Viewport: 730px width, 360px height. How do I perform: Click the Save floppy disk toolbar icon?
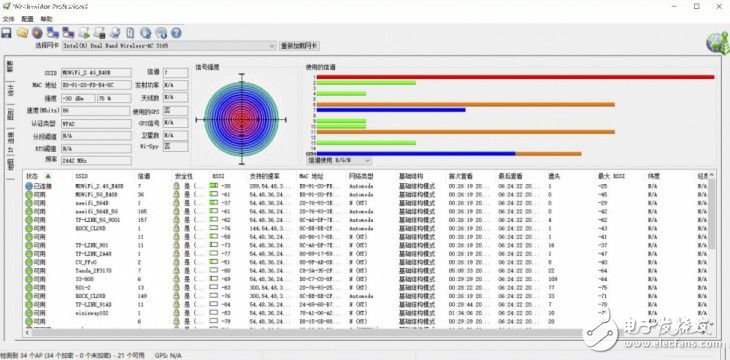coord(6,33)
